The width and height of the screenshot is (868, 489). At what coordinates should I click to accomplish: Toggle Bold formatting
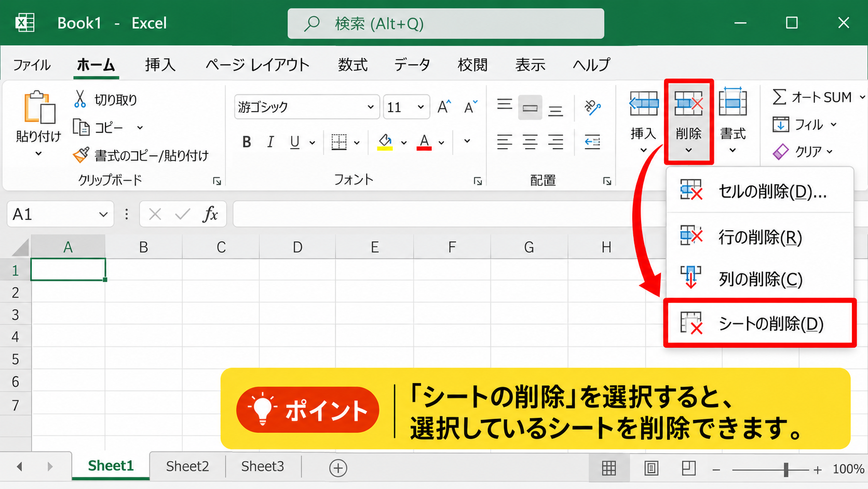[247, 142]
